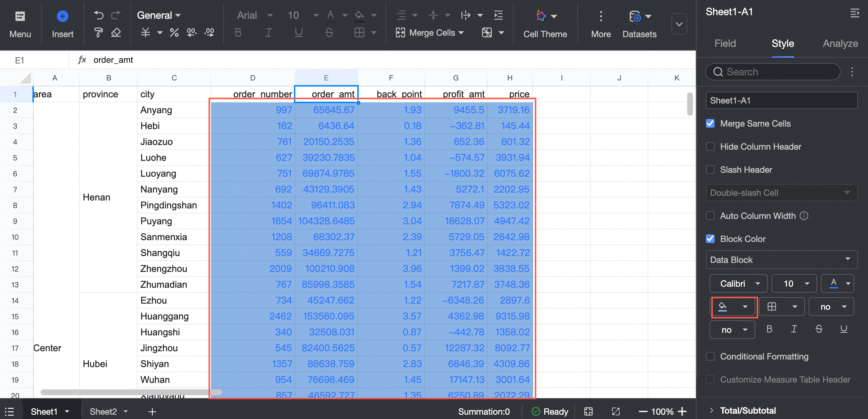Redo the last action
The width and height of the screenshot is (868, 419).
116,15
